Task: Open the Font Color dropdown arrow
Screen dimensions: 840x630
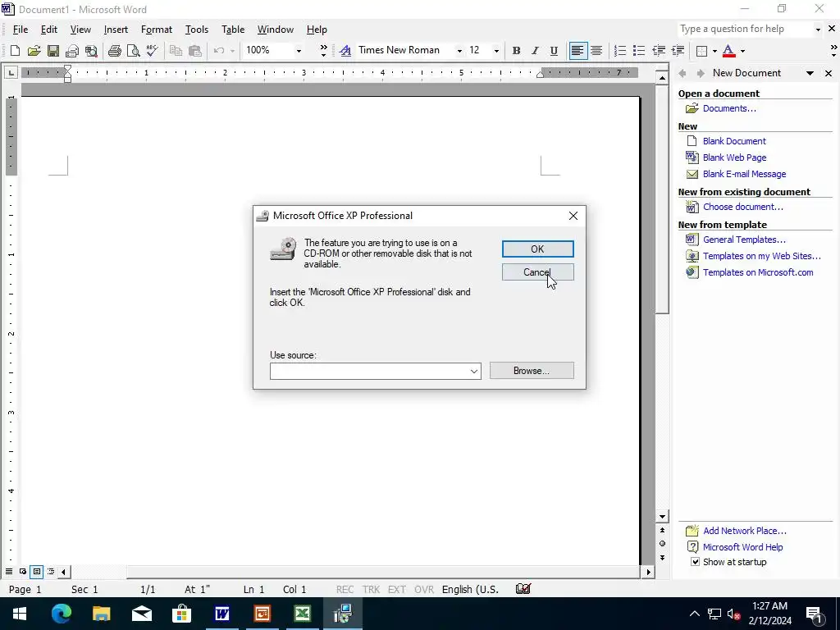Action: click(742, 51)
